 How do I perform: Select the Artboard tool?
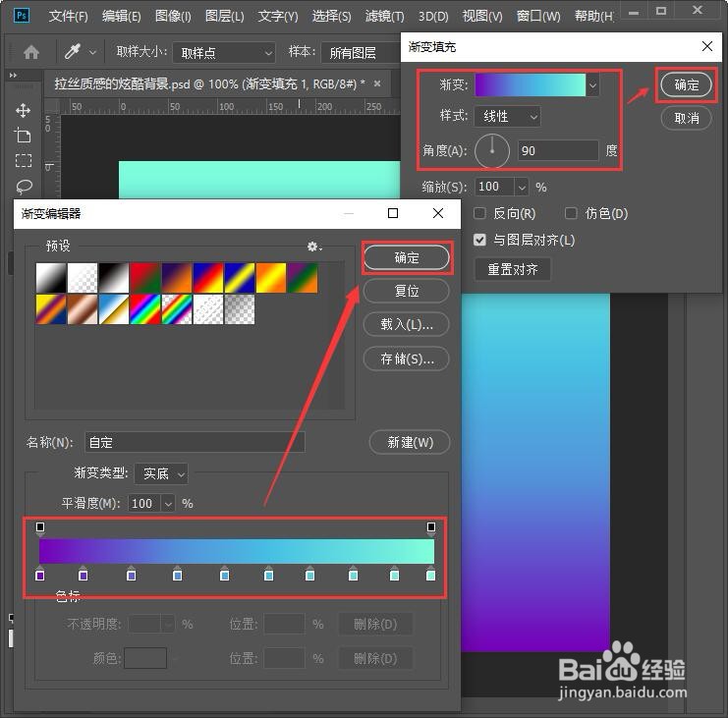[x=23, y=136]
